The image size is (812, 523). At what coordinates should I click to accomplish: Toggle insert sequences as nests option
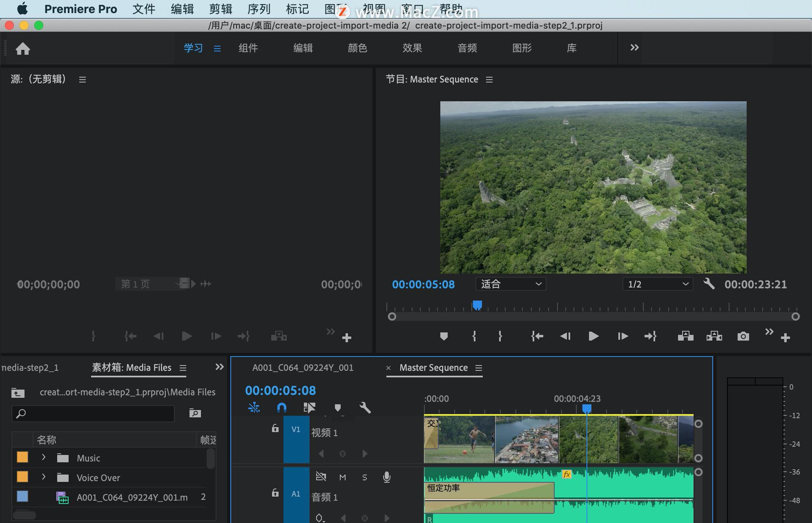point(254,408)
